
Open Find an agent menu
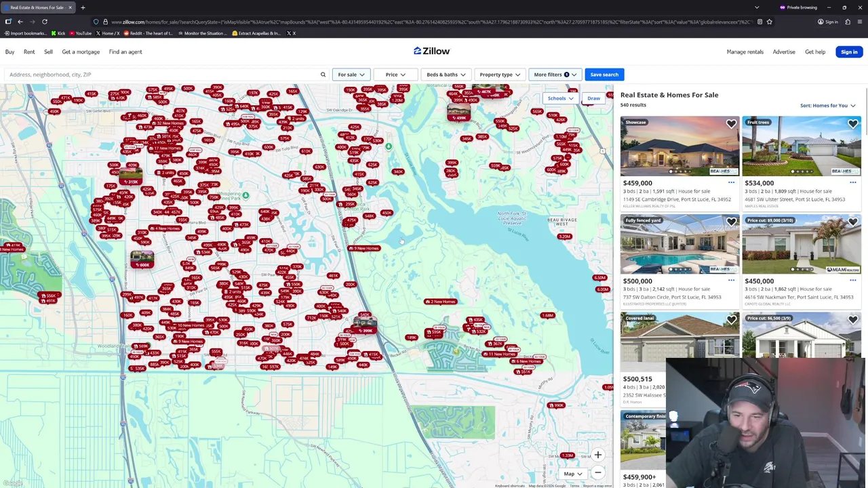(125, 52)
